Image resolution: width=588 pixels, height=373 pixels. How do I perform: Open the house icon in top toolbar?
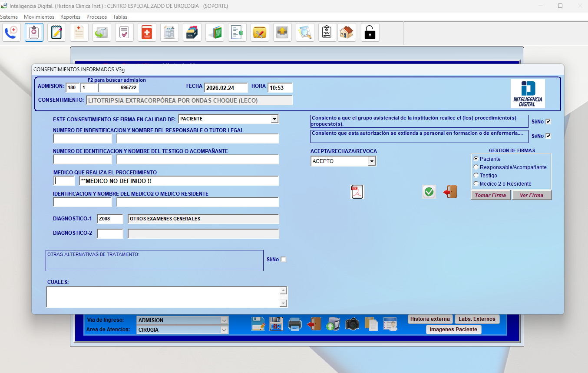pyautogui.click(x=346, y=33)
